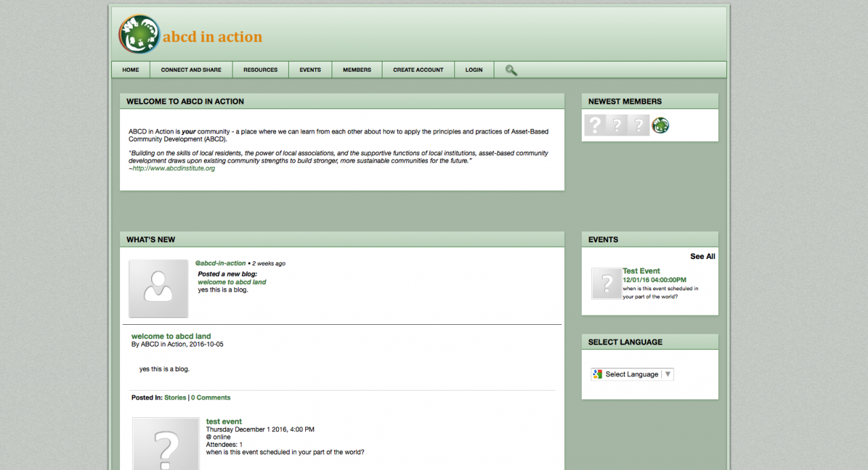View third newest member question-mark avatar
This screenshot has width=868, height=470.
pyautogui.click(x=638, y=125)
